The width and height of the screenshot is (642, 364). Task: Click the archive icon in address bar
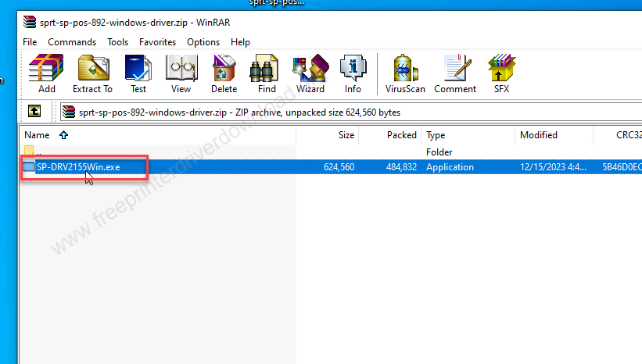coord(69,112)
